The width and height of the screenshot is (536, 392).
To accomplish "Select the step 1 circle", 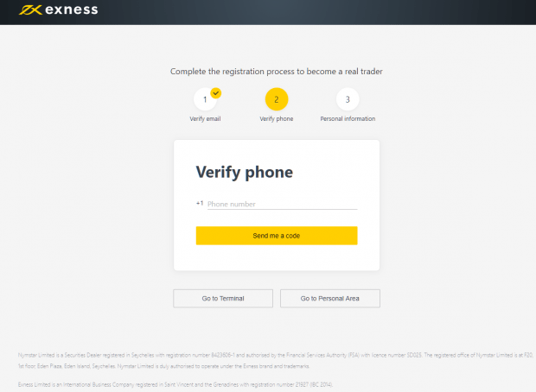I will [205, 99].
